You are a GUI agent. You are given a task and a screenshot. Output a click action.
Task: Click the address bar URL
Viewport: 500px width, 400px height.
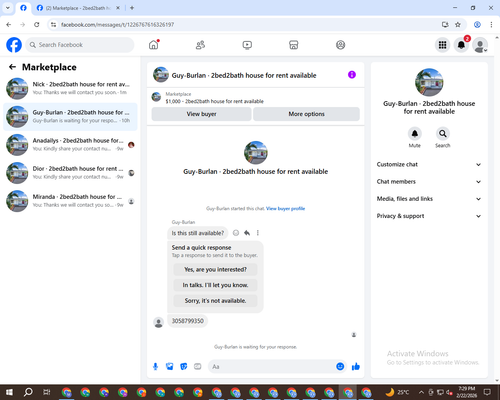[x=117, y=25]
